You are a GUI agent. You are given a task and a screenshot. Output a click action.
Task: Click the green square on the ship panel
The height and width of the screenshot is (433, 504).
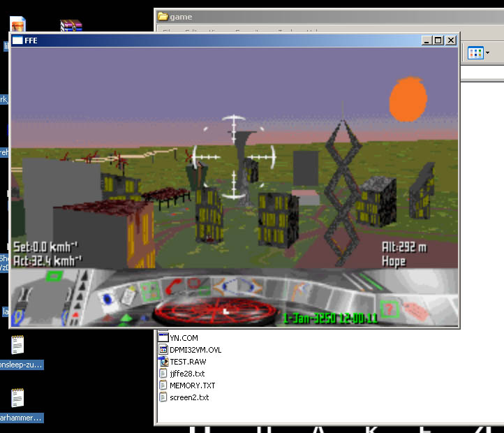(54, 276)
